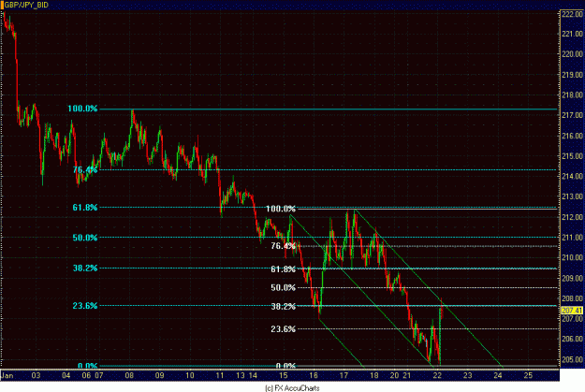Screen dimensions: 585x392
Task: Select the 17 date on time axis
Action: pyautogui.click(x=344, y=375)
